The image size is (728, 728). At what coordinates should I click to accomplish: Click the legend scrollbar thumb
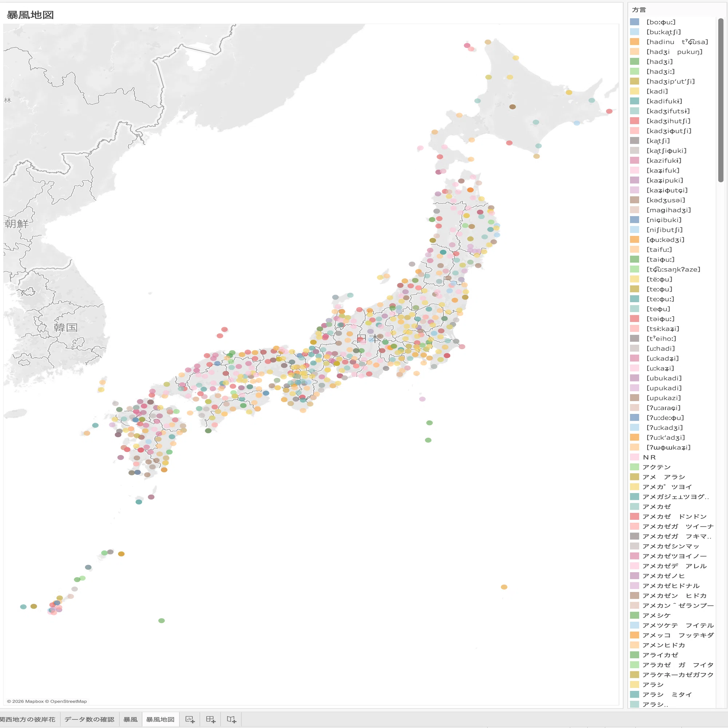tap(721, 100)
